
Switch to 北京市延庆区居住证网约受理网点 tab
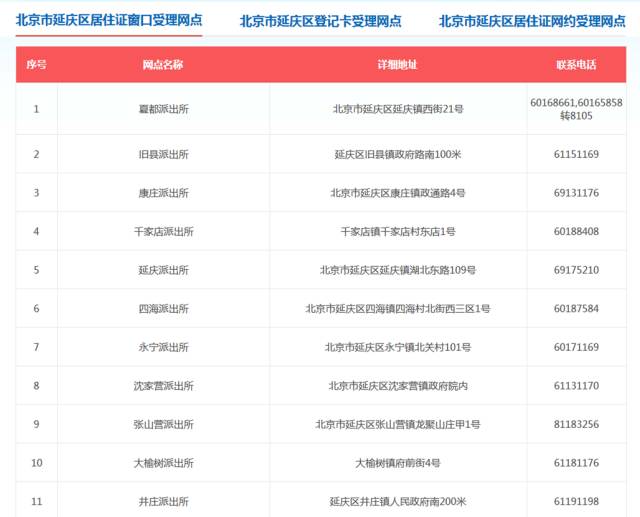point(532,21)
